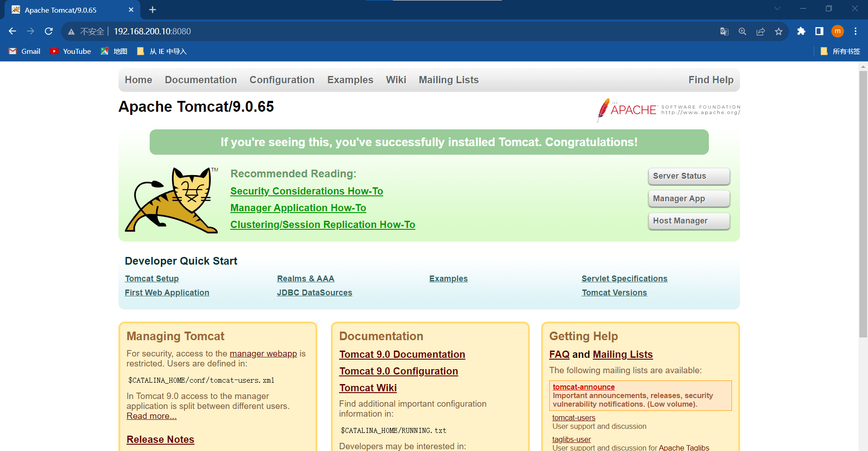Image resolution: width=868 pixels, height=451 pixels.
Task: Click the Tomcat cat logo image
Action: pos(172,200)
